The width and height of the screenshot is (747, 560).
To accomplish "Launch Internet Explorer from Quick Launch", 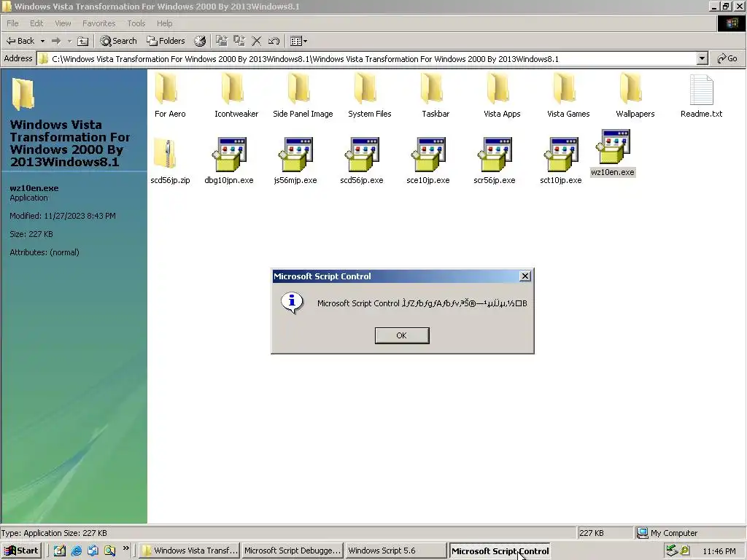I will [x=76, y=551].
